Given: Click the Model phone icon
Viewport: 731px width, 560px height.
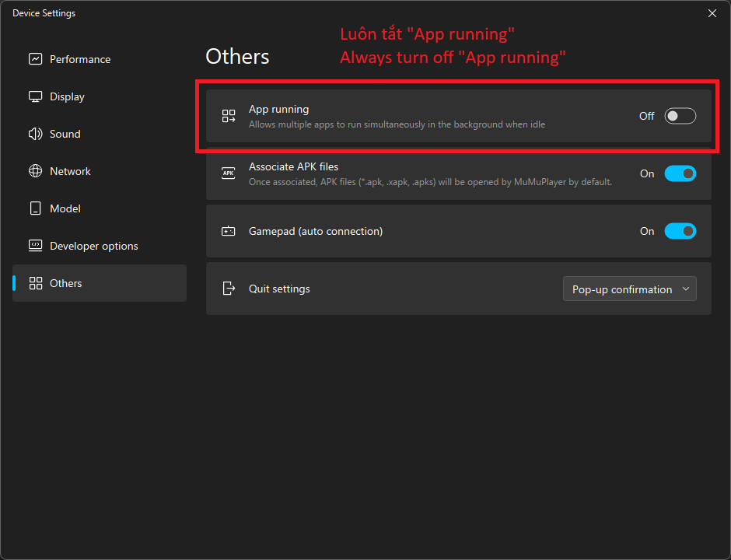Looking at the screenshot, I should pos(36,208).
